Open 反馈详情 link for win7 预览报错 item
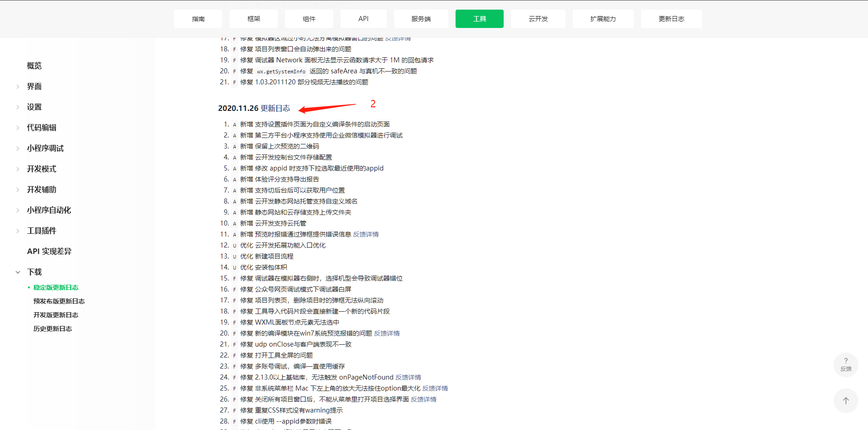Viewport: 868px width, 430px height. click(x=387, y=333)
